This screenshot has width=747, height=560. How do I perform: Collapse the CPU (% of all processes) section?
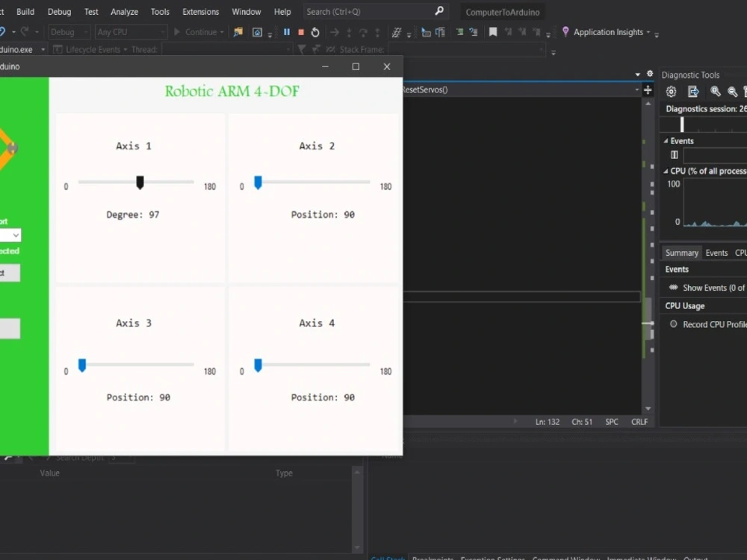(x=667, y=170)
